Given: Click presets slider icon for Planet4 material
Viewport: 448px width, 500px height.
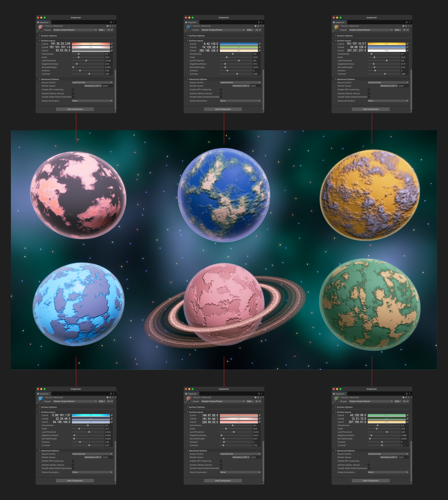Looking at the screenshot, I should point(110,397).
